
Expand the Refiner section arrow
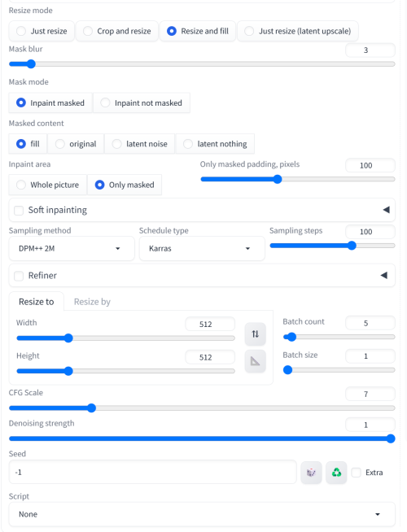384,275
